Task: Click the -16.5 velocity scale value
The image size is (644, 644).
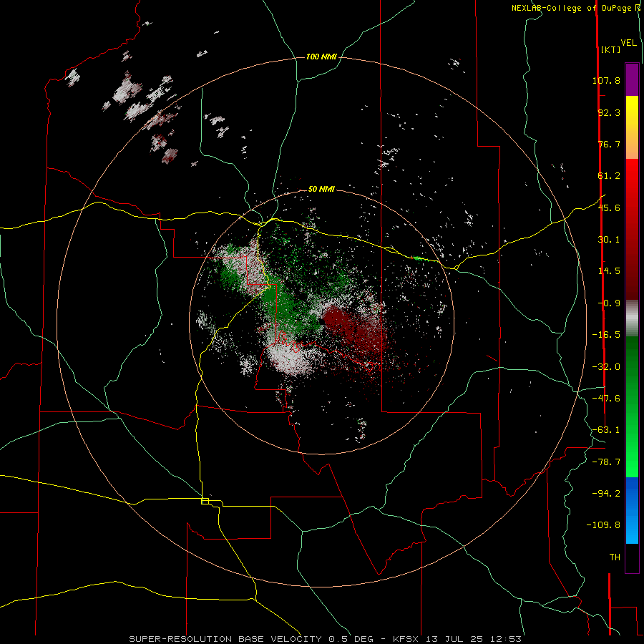Action: tap(606, 335)
